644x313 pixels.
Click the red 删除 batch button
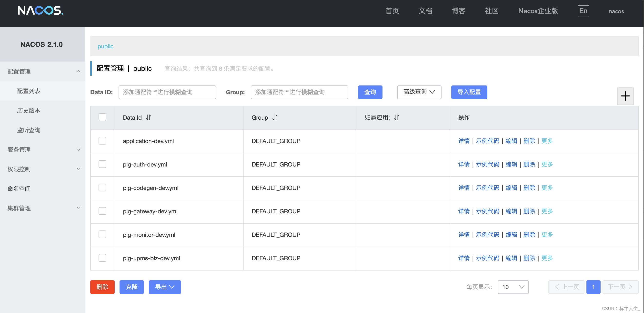pos(102,287)
